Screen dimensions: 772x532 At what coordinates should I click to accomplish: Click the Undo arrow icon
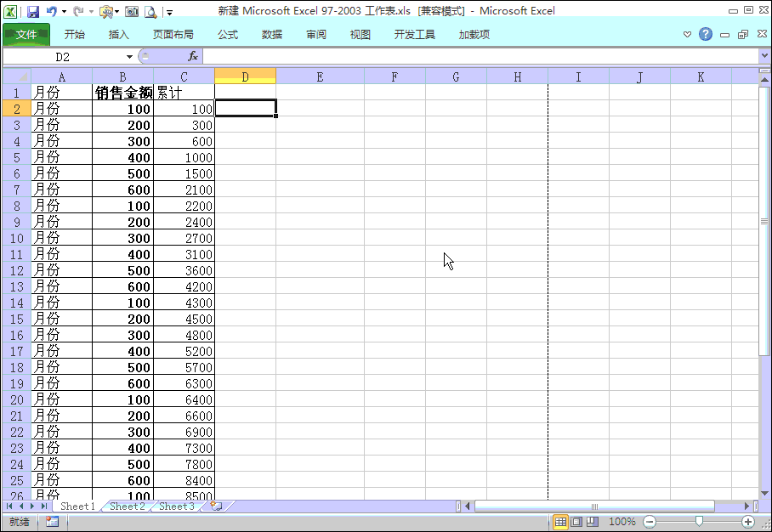52,11
